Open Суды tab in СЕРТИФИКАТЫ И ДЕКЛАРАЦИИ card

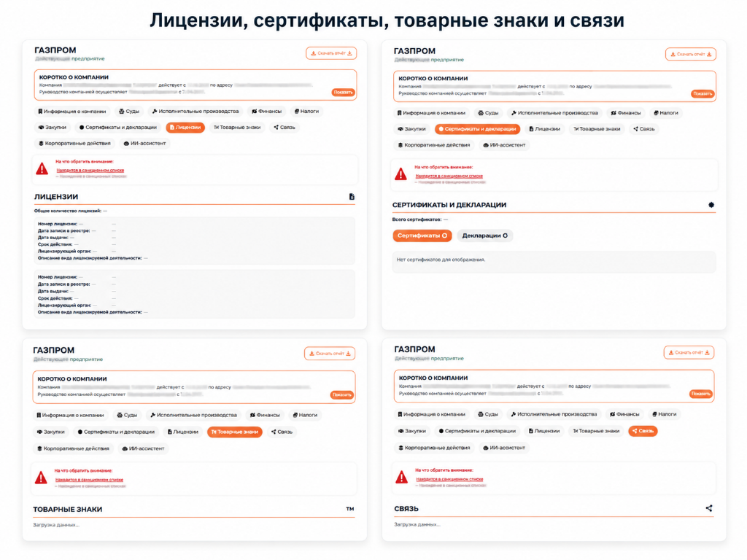(x=488, y=113)
